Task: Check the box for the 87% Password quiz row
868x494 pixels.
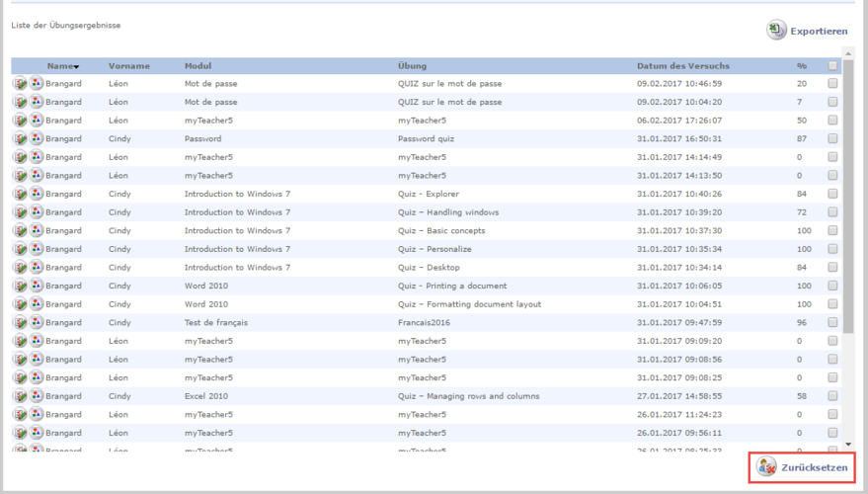Action: point(832,139)
